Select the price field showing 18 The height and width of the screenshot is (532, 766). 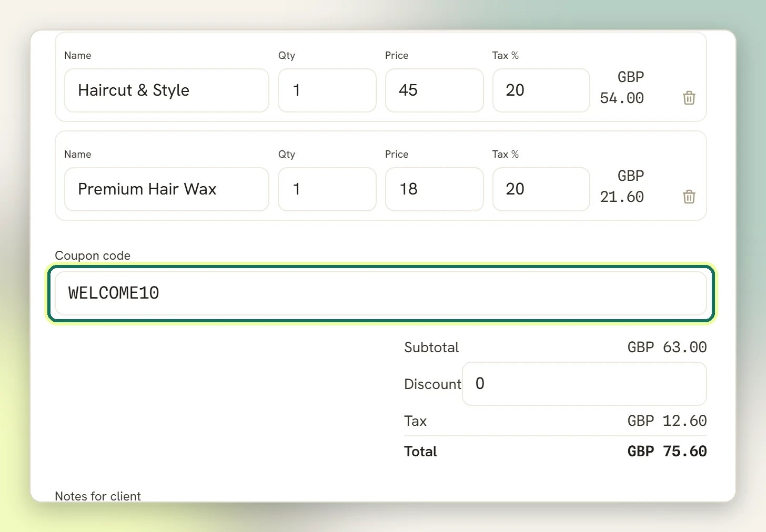(435, 189)
